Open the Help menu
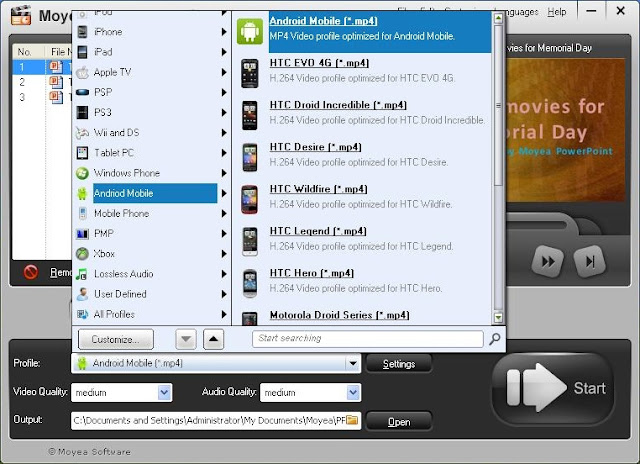This screenshot has height=464, width=640. 557,12
